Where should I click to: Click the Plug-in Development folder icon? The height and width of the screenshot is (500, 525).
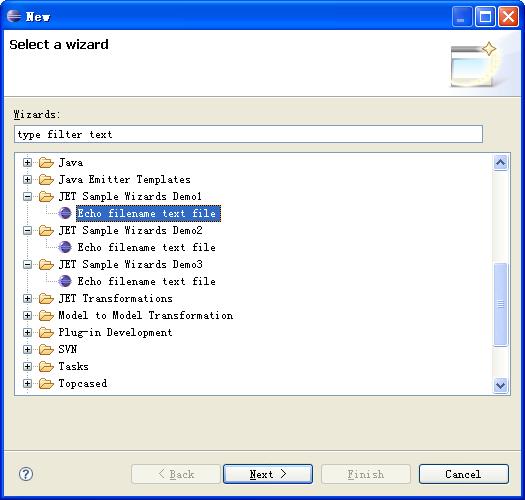[x=46, y=333]
